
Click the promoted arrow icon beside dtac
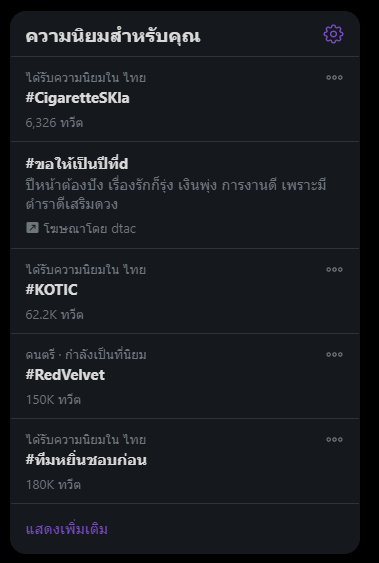pos(32,228)
